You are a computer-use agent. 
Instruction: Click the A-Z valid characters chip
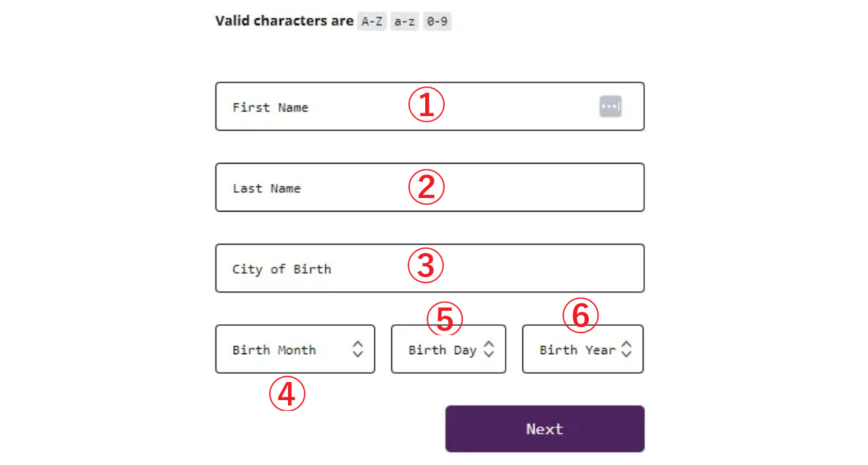pos(372,22)
